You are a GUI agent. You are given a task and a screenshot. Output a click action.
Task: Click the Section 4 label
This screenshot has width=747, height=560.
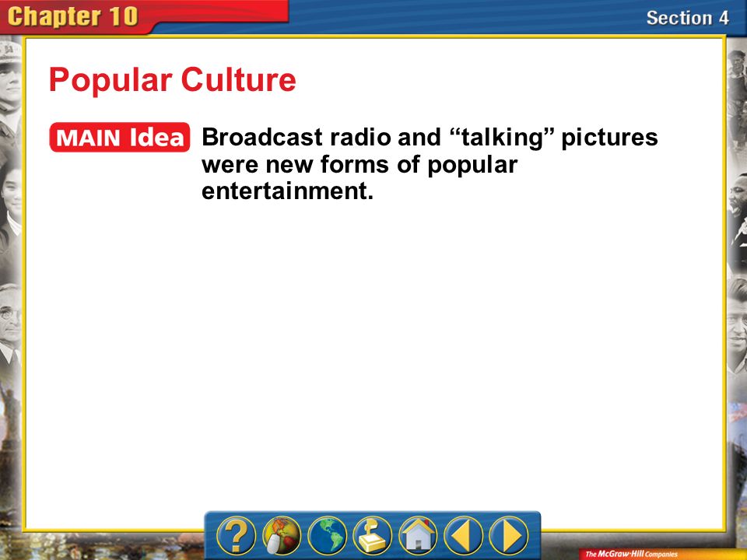point(687,18)
